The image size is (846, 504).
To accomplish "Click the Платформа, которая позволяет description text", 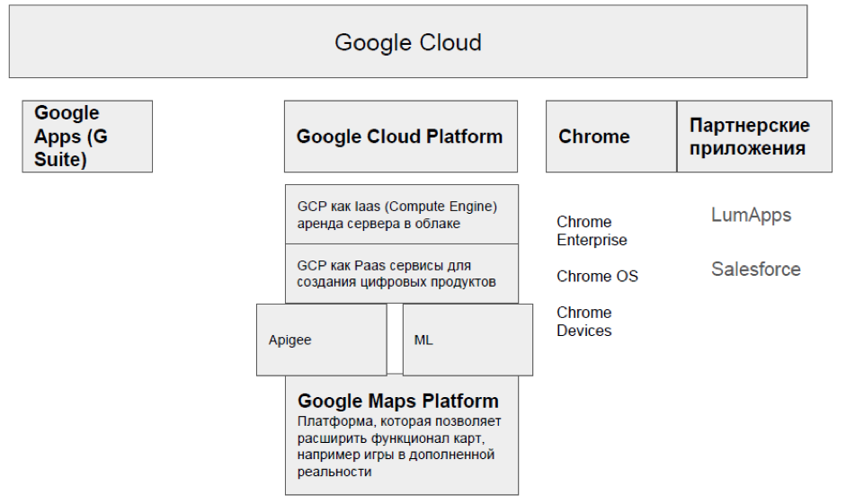I will 399,447.
